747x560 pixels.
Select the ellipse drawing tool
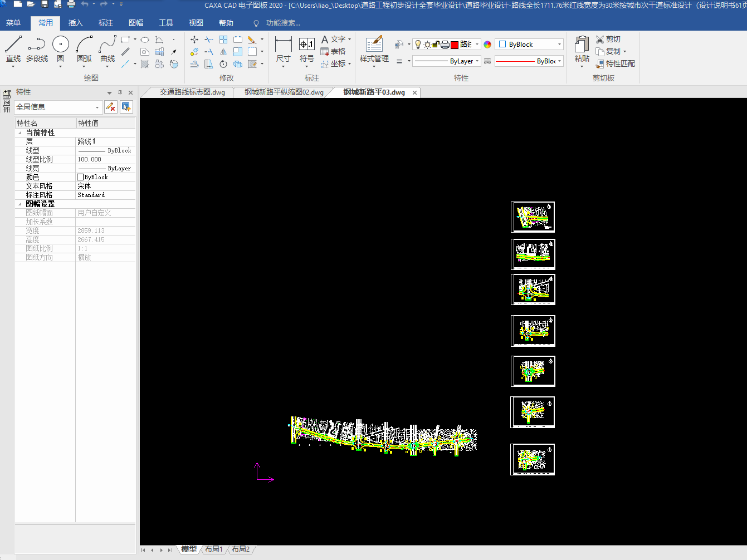pos(145,40)
